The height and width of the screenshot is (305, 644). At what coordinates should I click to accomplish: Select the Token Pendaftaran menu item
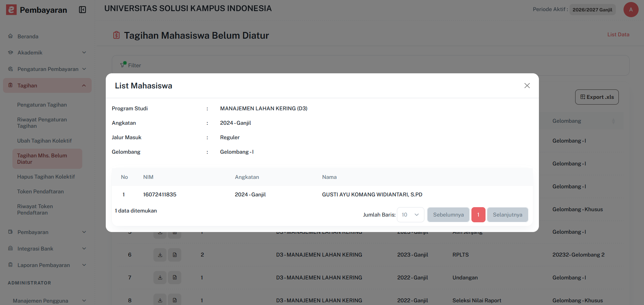[41, 191]
